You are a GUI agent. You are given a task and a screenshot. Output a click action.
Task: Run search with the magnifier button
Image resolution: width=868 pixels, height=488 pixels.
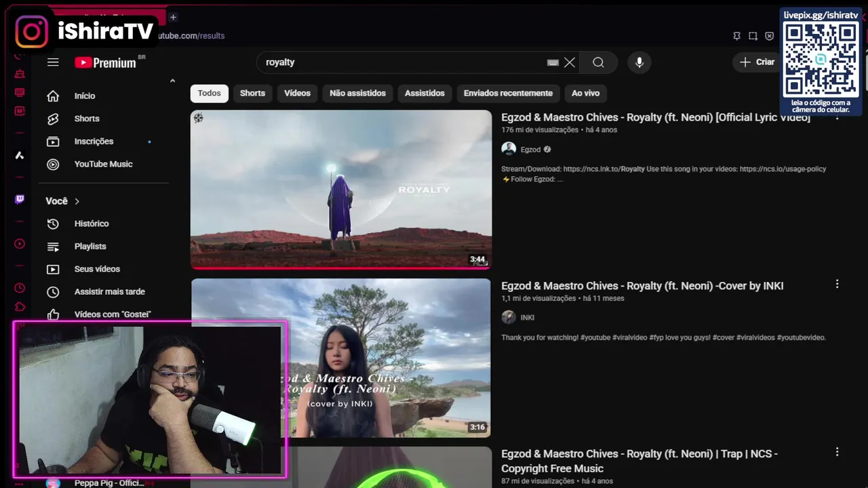click(x=598, y=62)
